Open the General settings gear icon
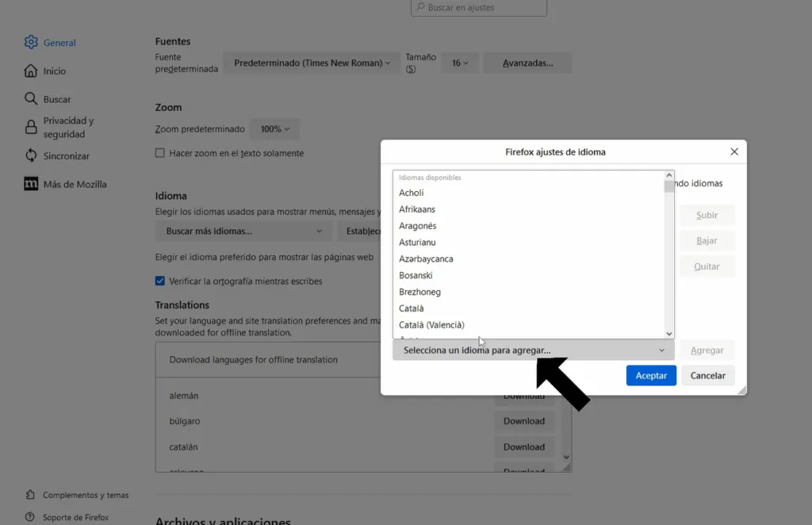Image resolution: width=812 pixels, height=525 pixels. tap(31, 42)
